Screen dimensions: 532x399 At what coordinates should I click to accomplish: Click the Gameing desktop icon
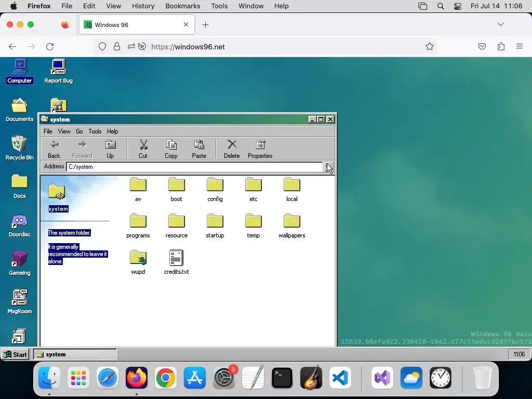(20, 263)
